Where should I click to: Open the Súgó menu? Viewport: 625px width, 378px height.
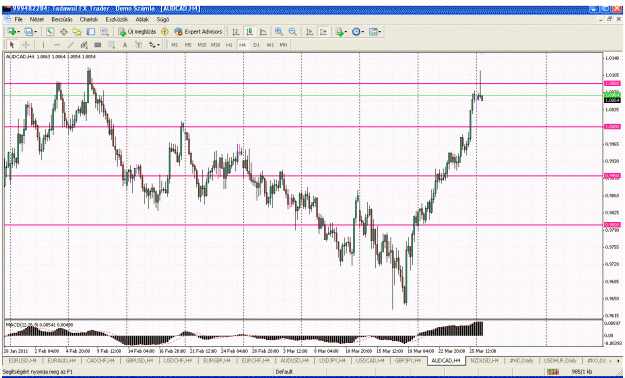tap(163, 19)
